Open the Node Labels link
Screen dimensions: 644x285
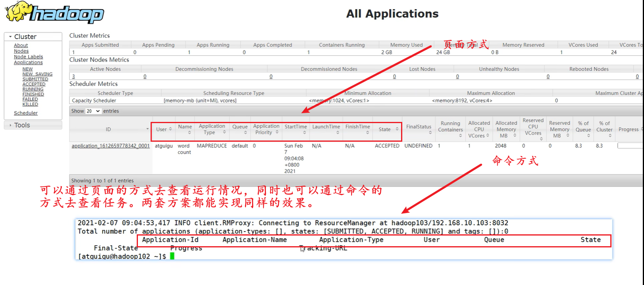[x=29, y=57]
